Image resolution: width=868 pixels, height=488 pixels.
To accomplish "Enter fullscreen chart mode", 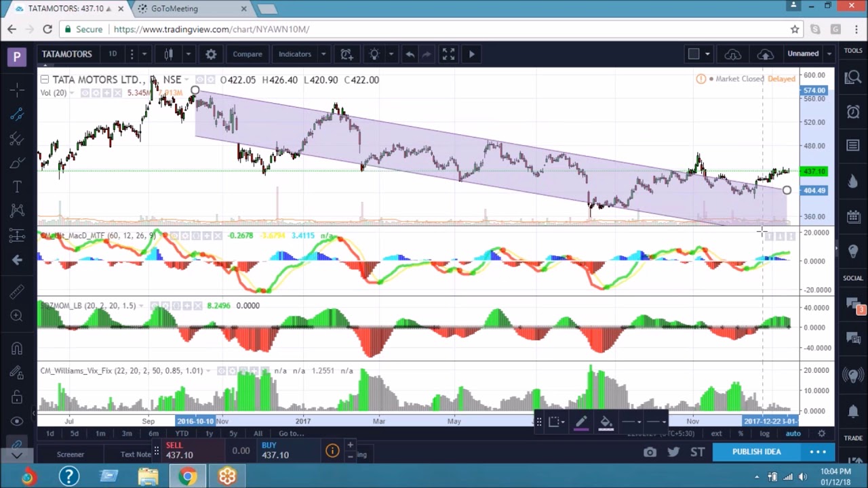I will click(x=448, y=54).
